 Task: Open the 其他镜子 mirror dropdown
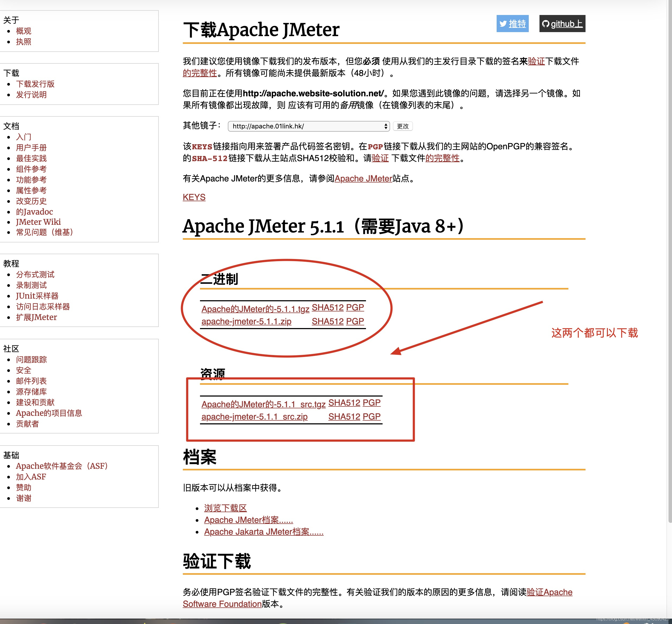tap(309, 126)
